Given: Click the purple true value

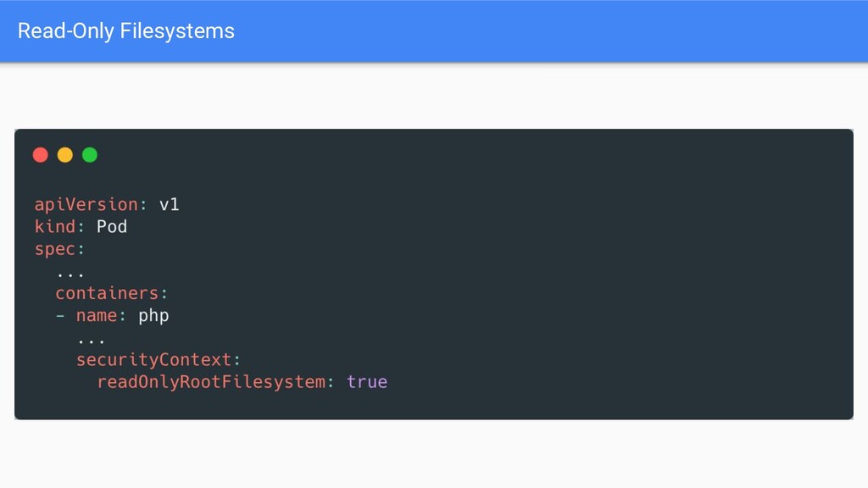Looking at the screenshot, I should click(367, 382).
